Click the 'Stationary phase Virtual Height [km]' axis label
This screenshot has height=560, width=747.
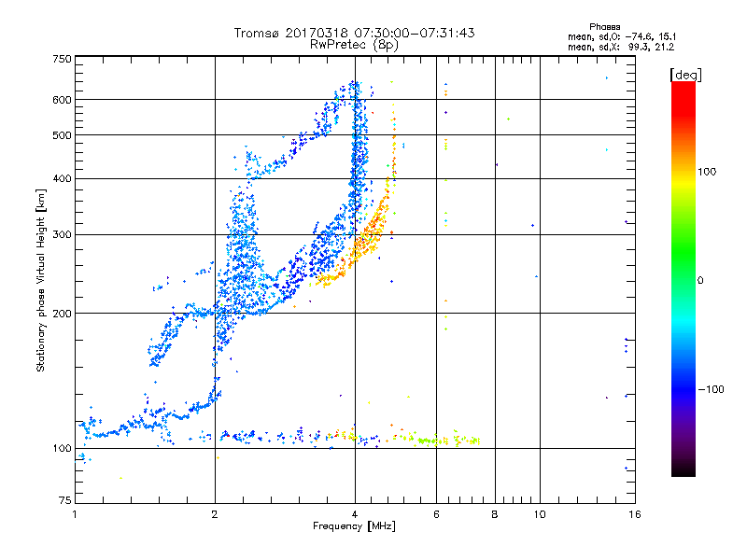41,281
